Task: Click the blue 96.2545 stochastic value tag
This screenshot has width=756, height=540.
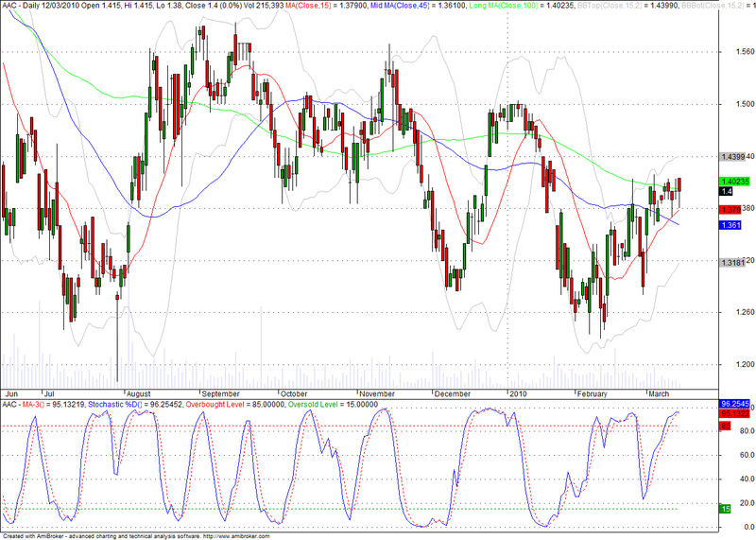Action: click(x=734, y=404)
